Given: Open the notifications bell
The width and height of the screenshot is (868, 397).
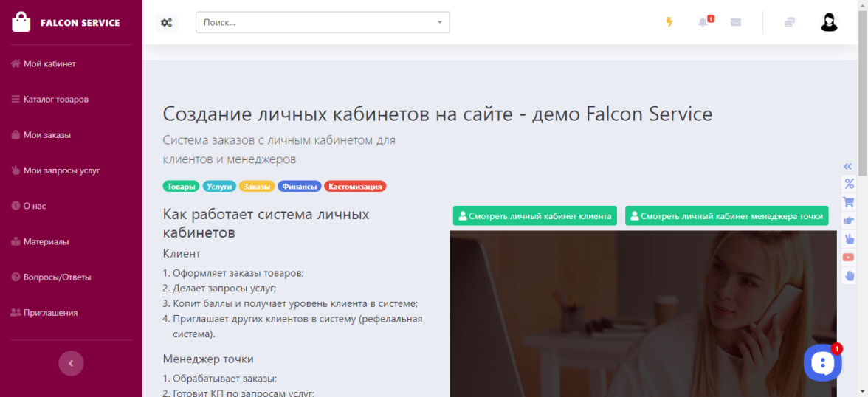Looking at the screenshot, I should (x=703, y=22).
